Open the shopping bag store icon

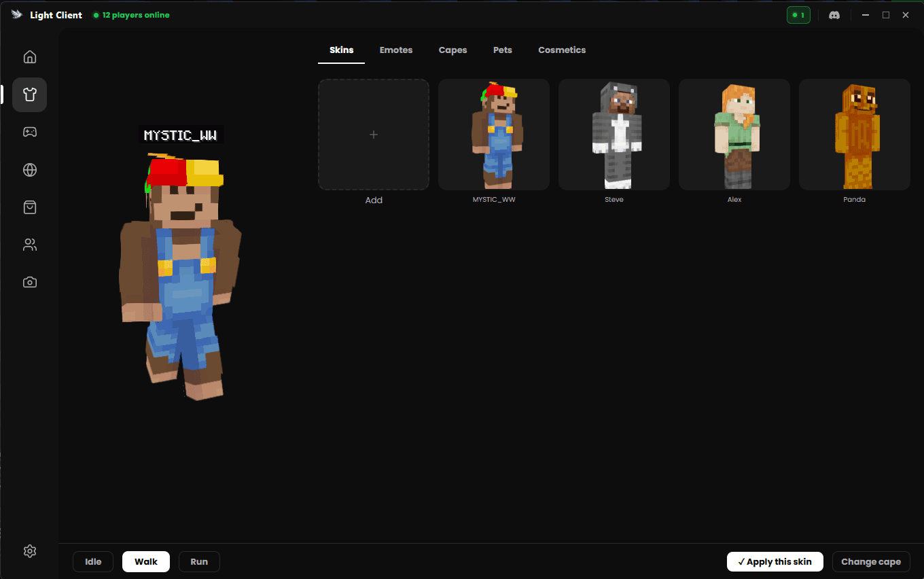30,207
